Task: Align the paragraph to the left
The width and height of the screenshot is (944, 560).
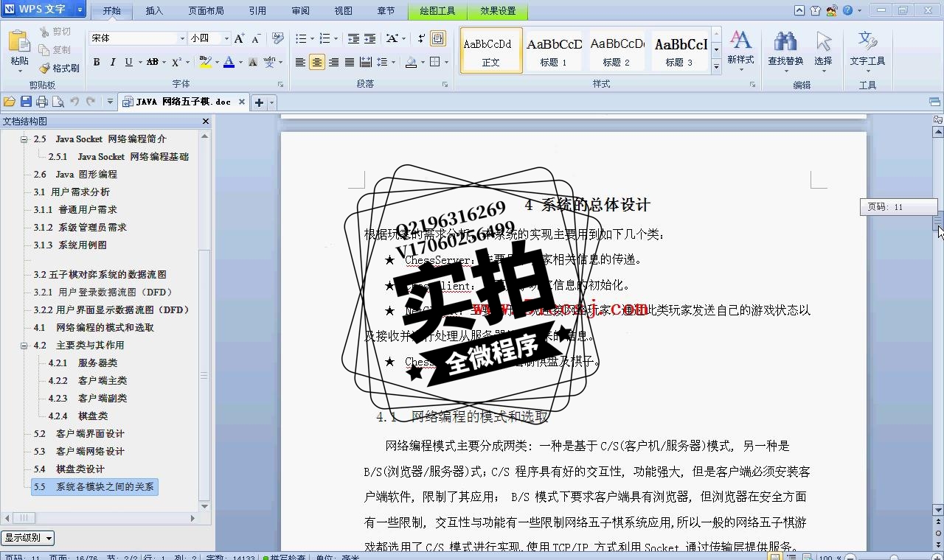Action: (x=300, y=62)
